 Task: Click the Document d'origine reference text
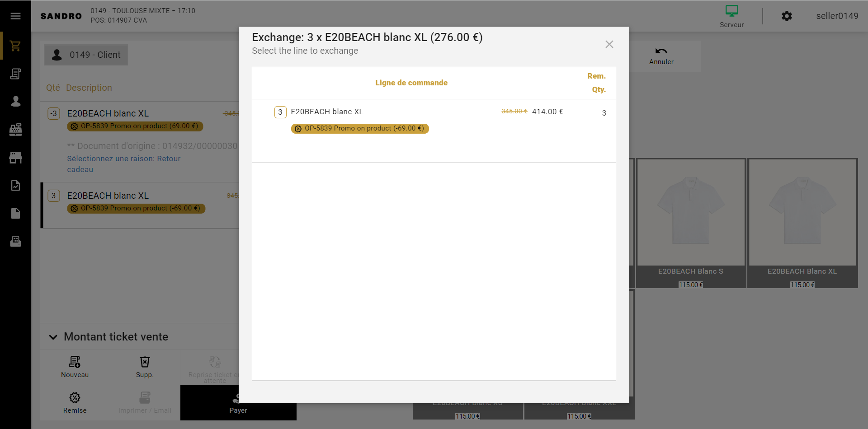[152, 146]
